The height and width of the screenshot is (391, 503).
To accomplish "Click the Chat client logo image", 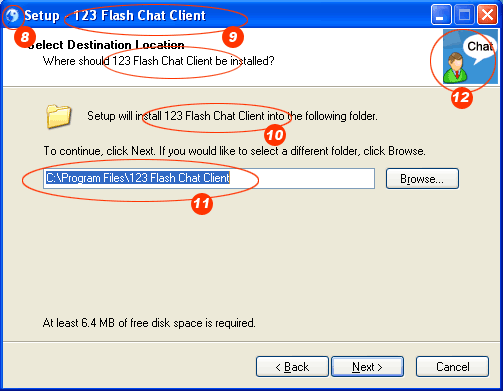I will 470,56.
